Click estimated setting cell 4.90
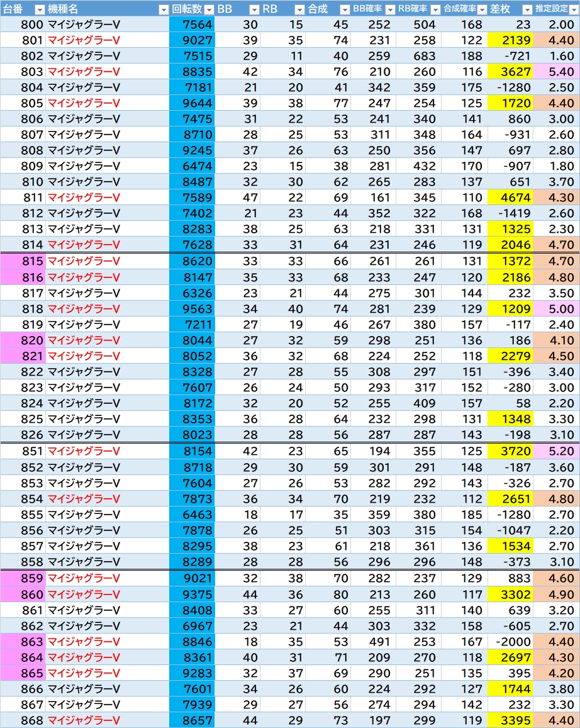 pos(556,594)
